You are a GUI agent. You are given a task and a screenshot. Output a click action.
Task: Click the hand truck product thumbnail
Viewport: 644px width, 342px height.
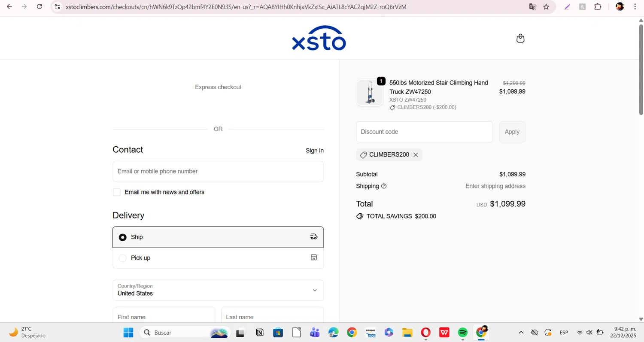click(x=370, y=92)
